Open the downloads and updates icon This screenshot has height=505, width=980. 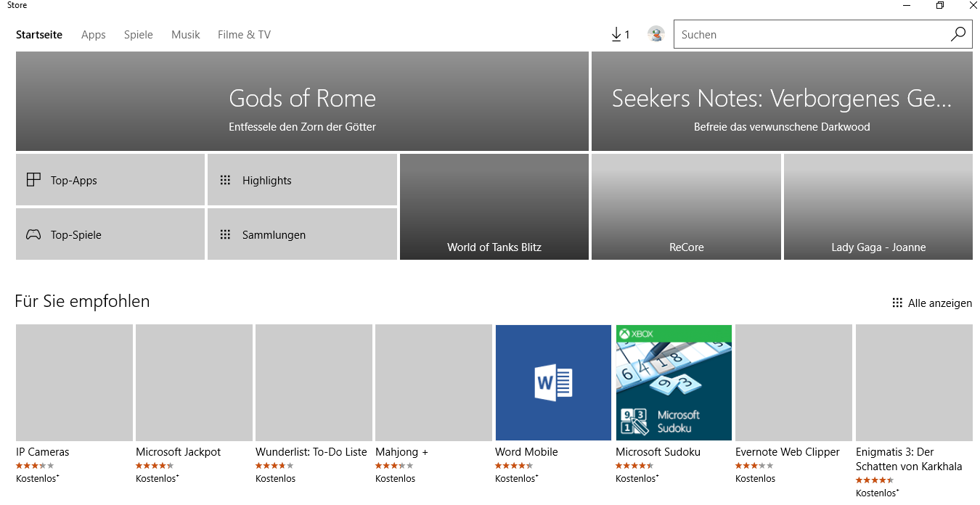(620, 34)
